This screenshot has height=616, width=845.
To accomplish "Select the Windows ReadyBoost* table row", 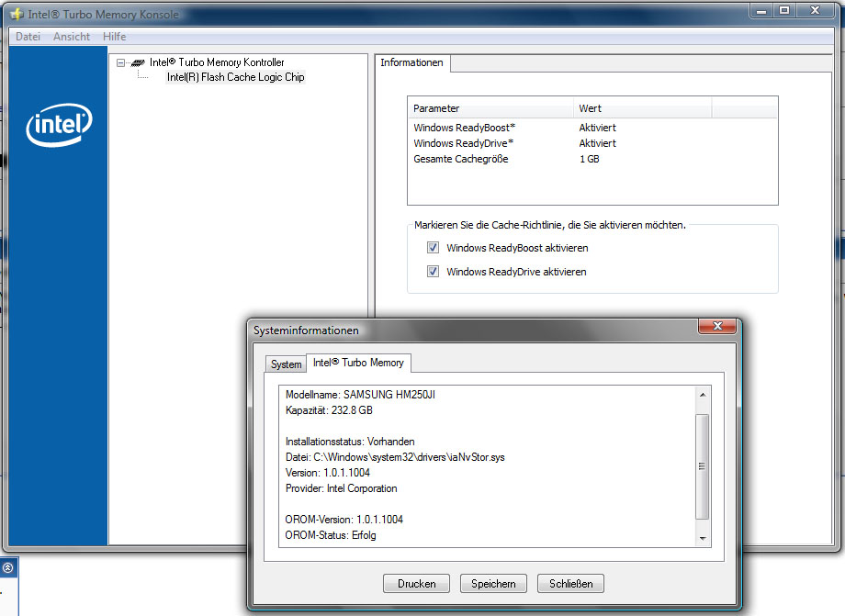I will point(592,128).
